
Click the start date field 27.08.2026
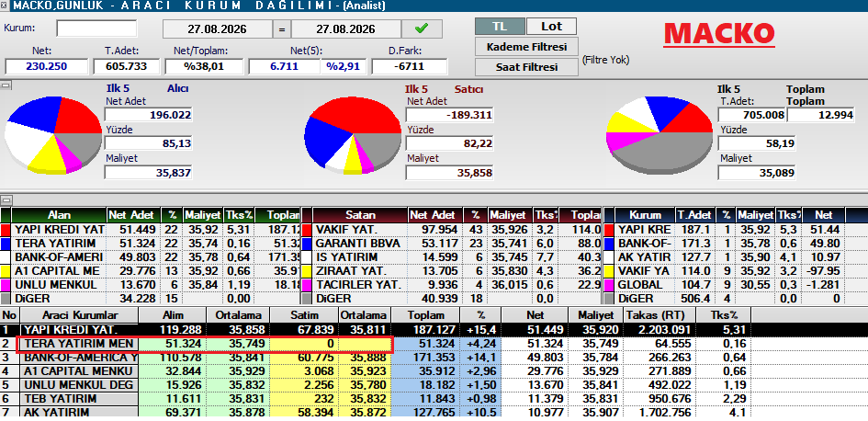pos(217,28)
